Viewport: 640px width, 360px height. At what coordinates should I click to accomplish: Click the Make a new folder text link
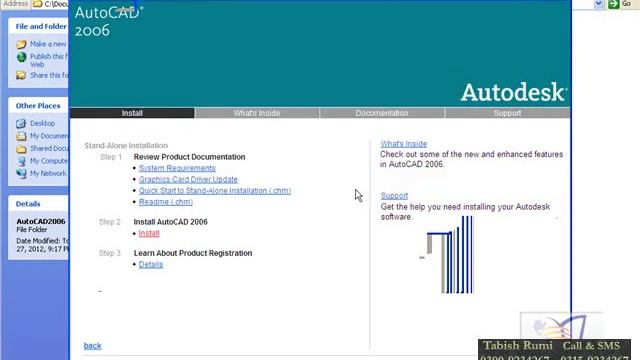pos(48,44)
